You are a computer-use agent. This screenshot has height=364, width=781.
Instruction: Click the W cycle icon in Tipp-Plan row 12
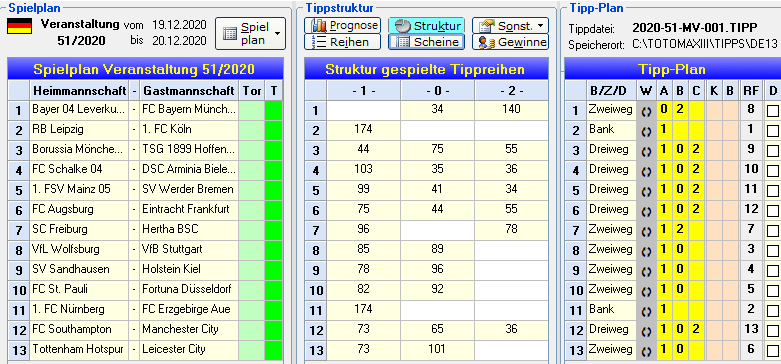coord(647,331)
